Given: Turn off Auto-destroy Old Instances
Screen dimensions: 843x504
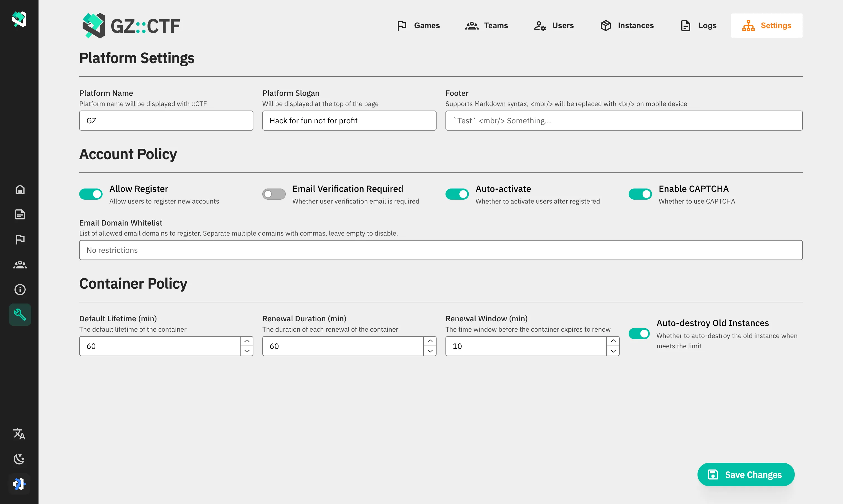Looking at the screenshot, I should click(639, 334).
